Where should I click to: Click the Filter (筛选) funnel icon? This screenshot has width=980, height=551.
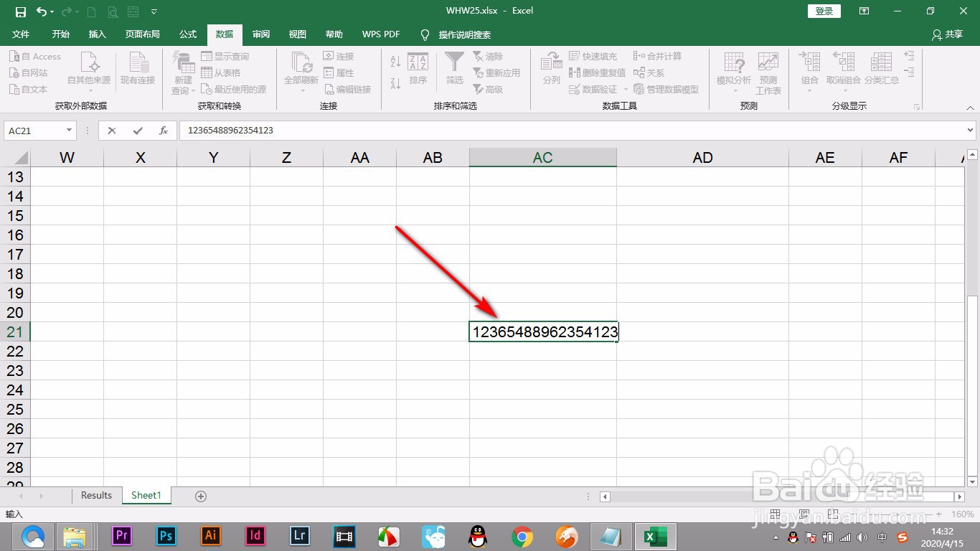tap(455, 62)
